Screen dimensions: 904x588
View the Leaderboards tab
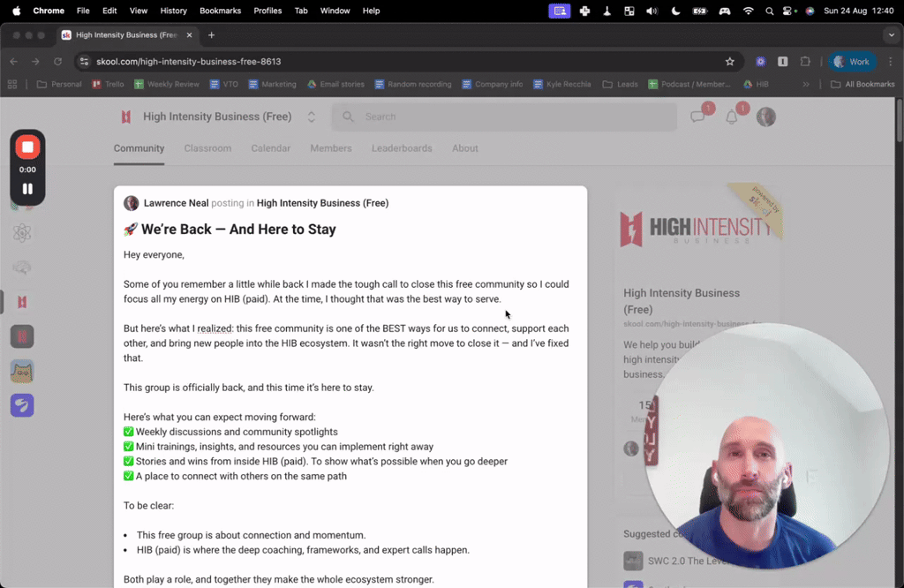402,148
